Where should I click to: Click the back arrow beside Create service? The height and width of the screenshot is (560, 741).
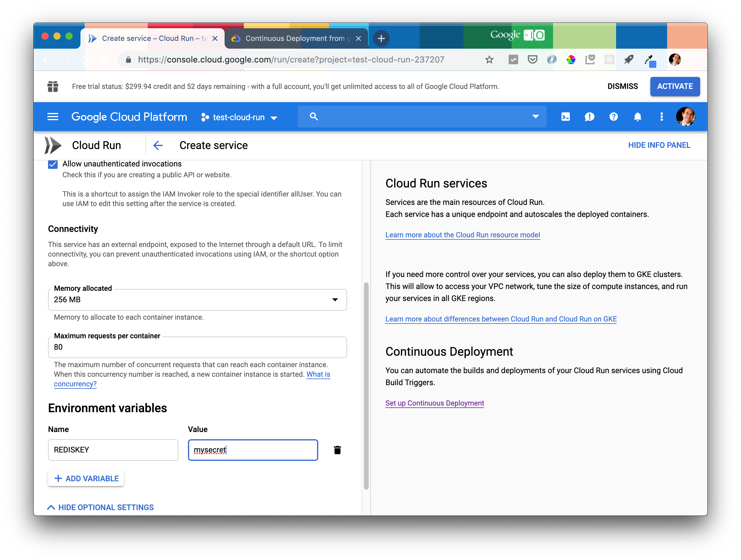coord(158,145)
